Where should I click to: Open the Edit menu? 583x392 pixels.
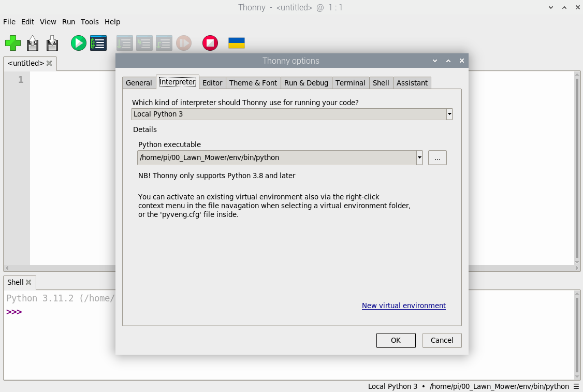(27, 22)
